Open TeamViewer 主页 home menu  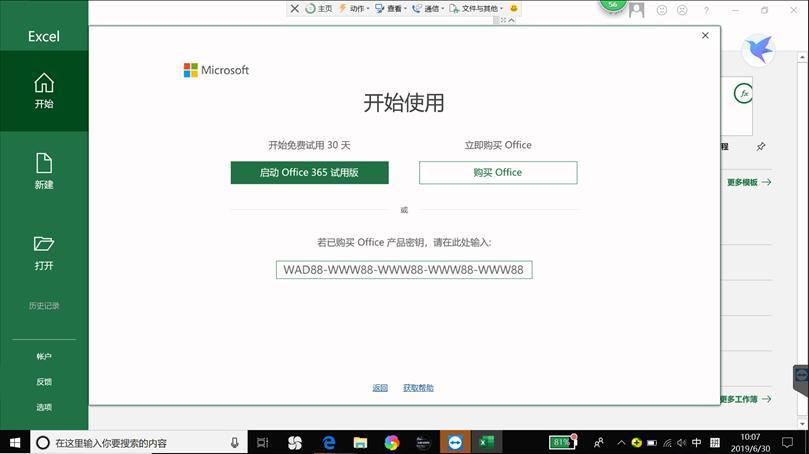(x=319, y=8)
